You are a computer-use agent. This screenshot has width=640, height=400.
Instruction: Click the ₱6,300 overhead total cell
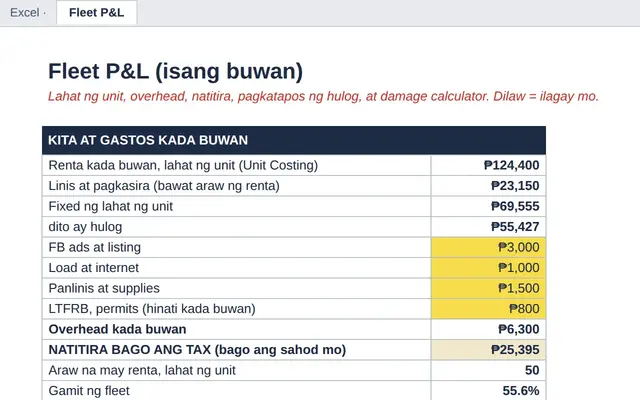[x=489, y=329]
